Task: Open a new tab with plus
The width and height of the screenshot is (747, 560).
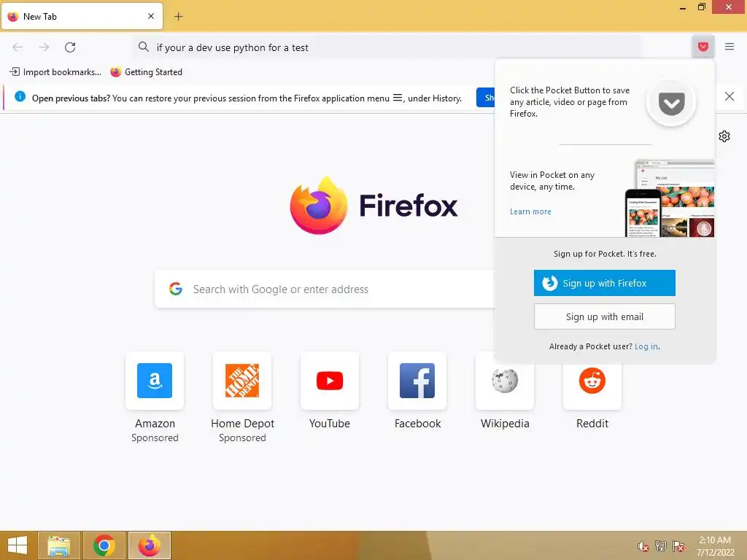Action: pyautogui.click(x=178, y=17)
